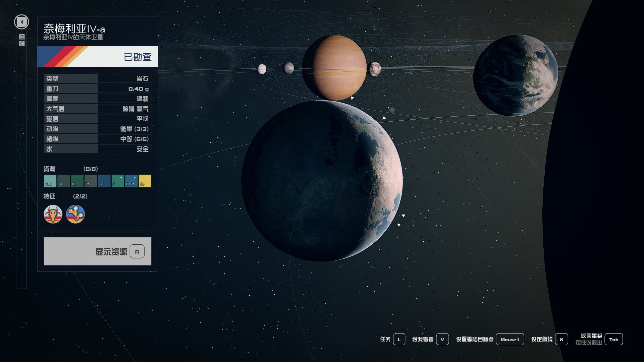This screenshot has height=362, width=644.
Task: Select the small white moon far left
Action: (x=262, y=69)
